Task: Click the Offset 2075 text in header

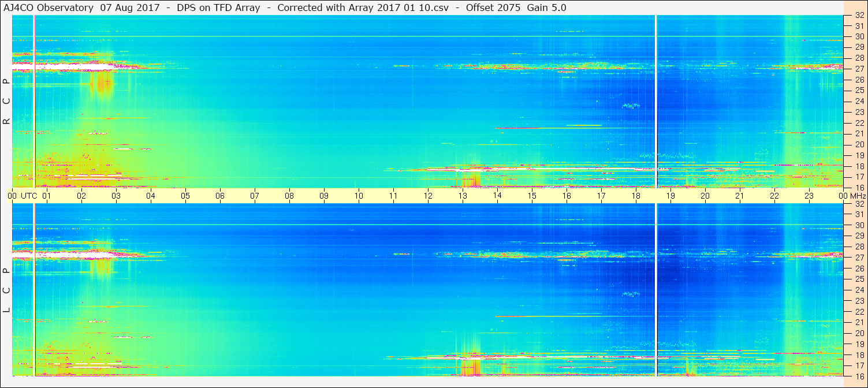Action: tap(493, 8)
